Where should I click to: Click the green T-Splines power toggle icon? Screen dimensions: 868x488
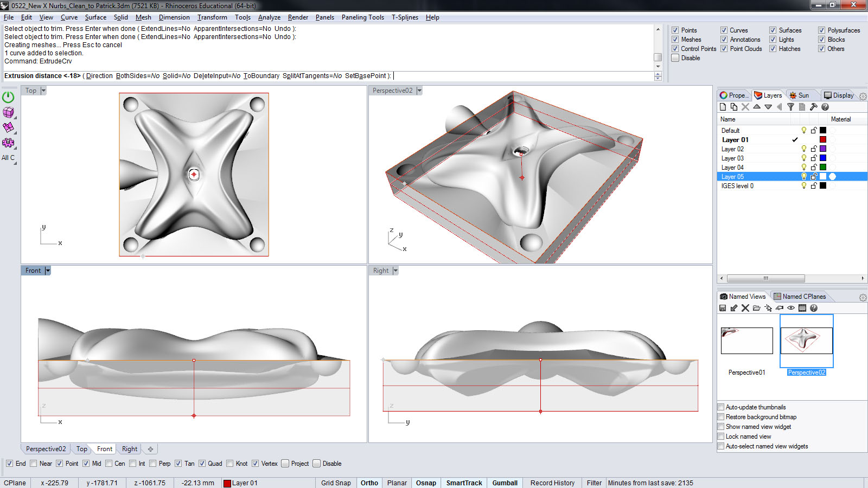(8, 97)
